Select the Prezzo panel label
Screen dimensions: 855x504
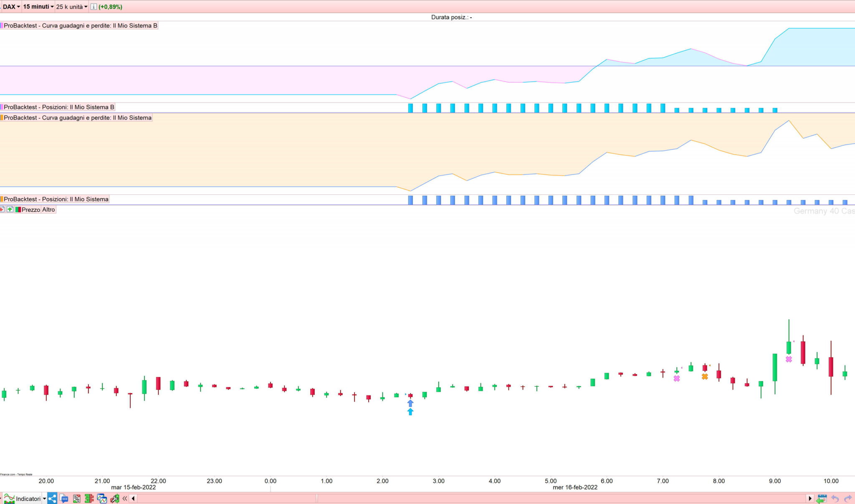(x=30, y=209)
